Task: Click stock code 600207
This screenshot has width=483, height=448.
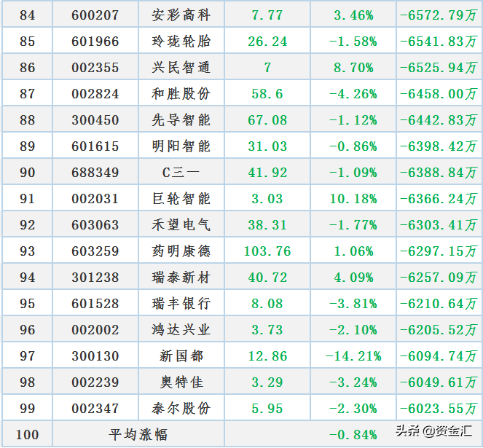Action: pos(95,15)
